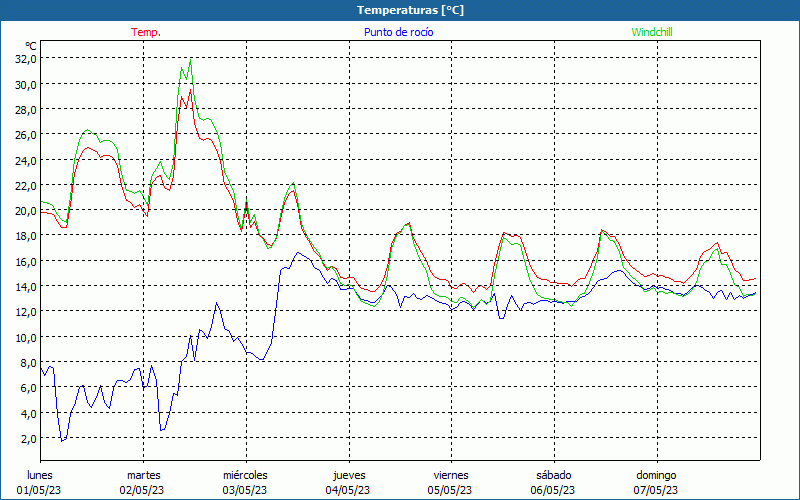Click the 'miércoles' day label
The width and height of the screenshot is (800, 500).
pos(245,475)
